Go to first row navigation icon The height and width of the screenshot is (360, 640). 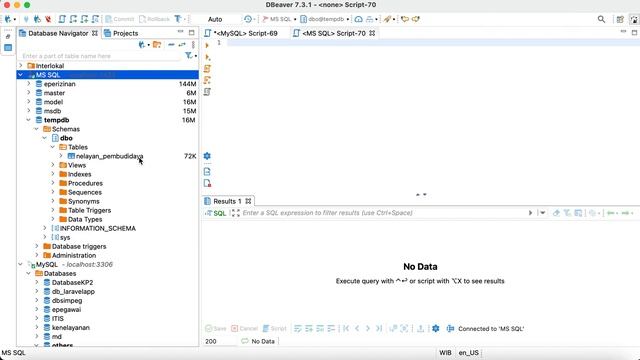click(x=346, y=329)
